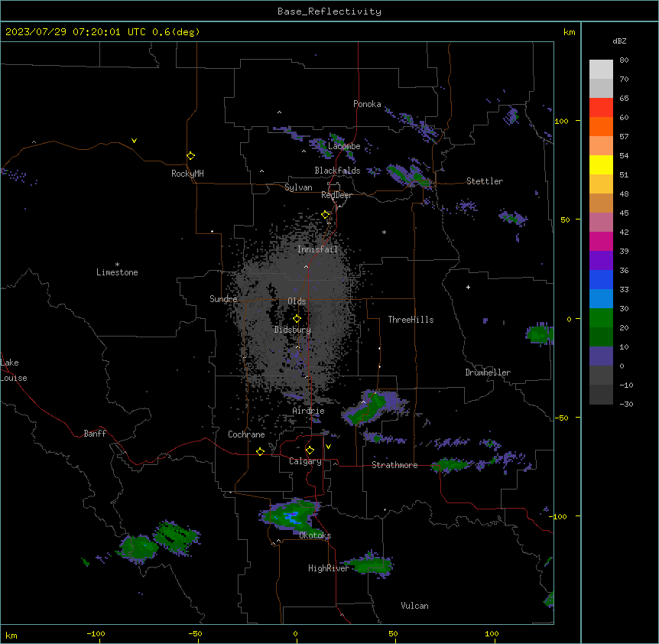Click the Limestone label
This screenshot has height=644, width=659.
(117, 272)
